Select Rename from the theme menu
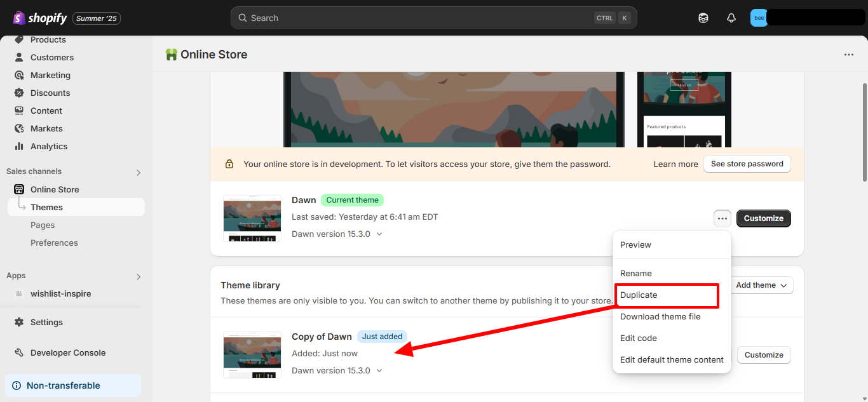The height and width of the screenshot is (402, 868). point(636,273)
